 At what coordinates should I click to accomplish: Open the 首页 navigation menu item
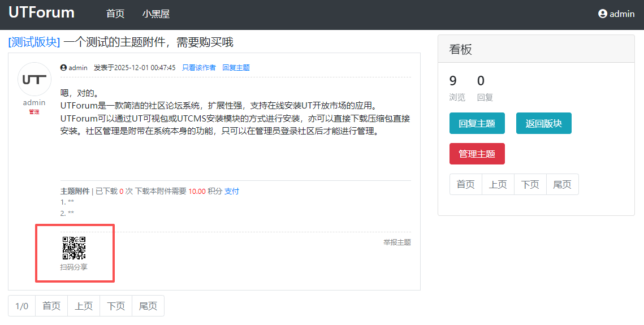click(x=115, y=14)
